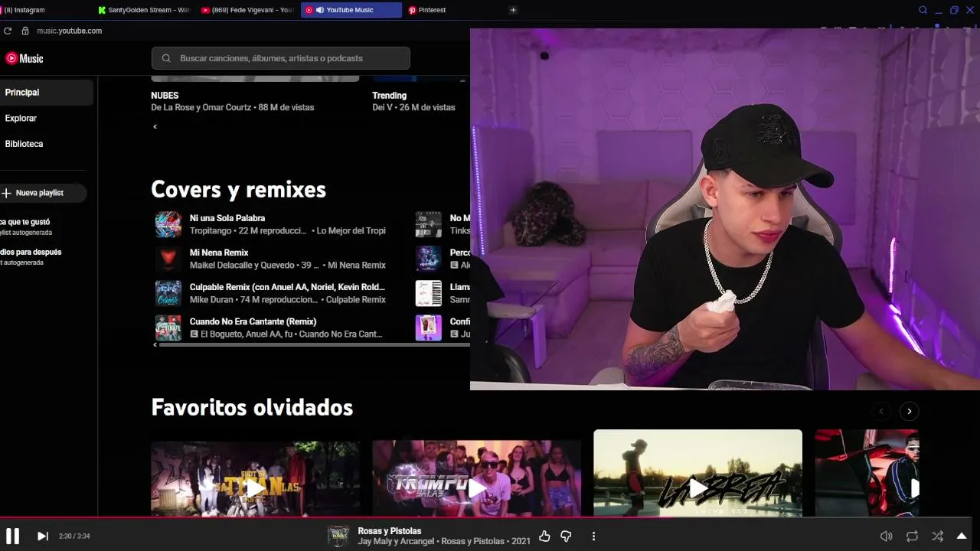
Task: Toggle shuffle in the player bar
Action: click(937, 536)
